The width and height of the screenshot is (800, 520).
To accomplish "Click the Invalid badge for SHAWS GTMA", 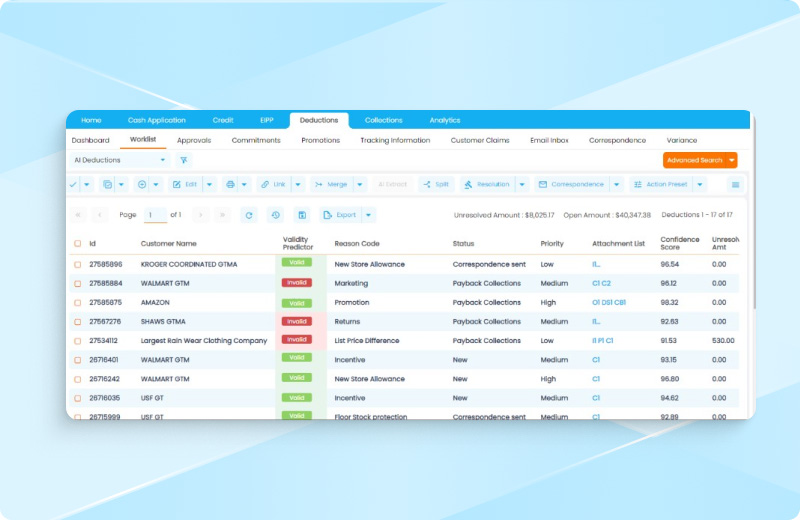I will coord(296,321).
